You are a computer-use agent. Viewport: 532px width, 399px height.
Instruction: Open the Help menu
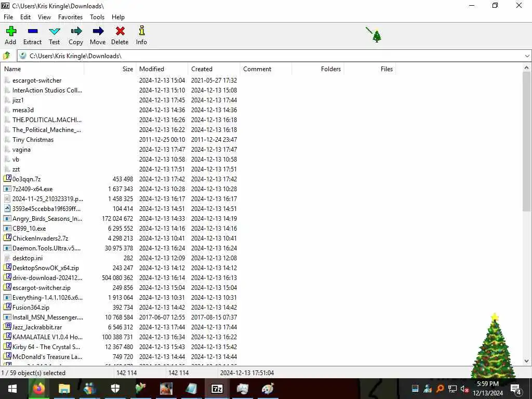coord(118,17)
